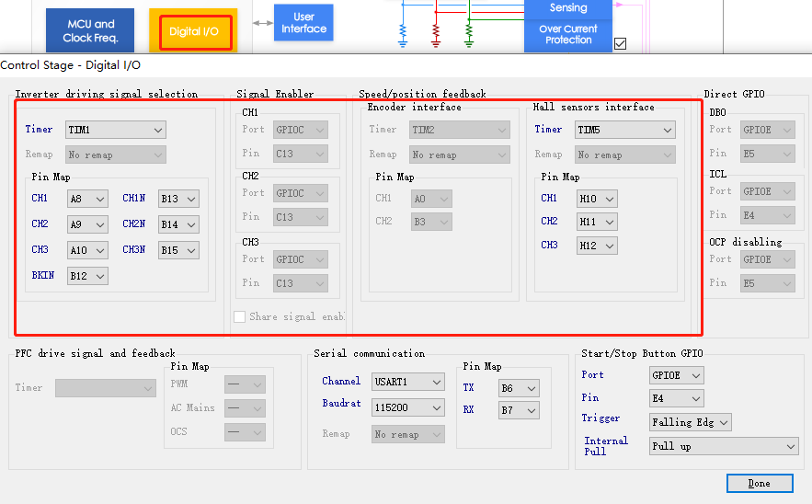Viewport: 812px width, 504px height.
Task: Click the Signal Enabler CH1 Port dropdown
Action: tap(301, 130)
